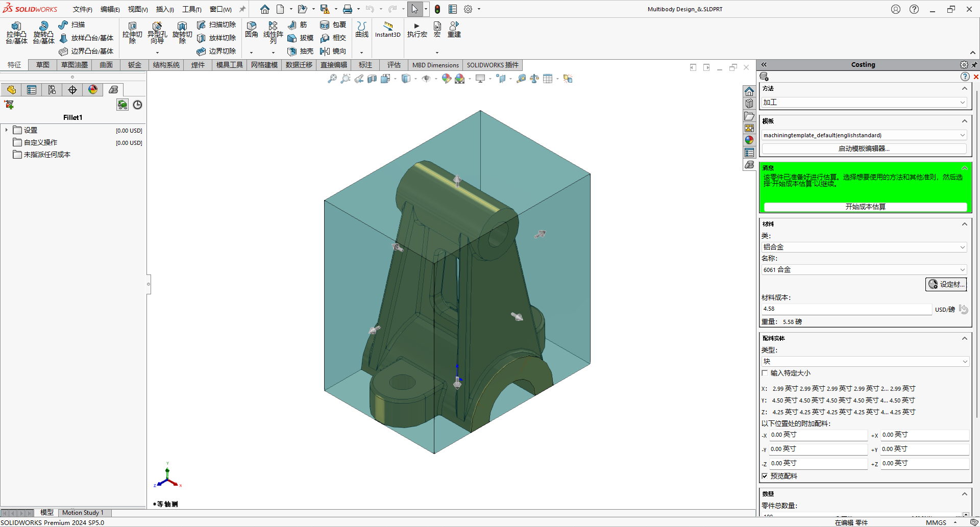
Task: Click the 启动模板编辑器 button
Action: 864,148
